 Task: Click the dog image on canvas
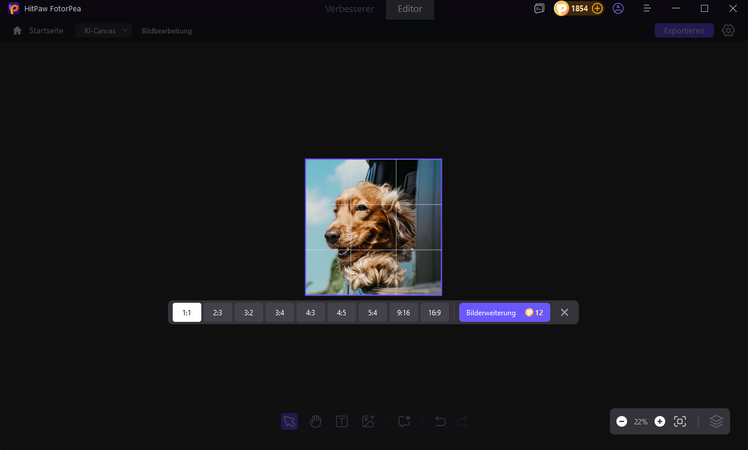coord(374,227)
